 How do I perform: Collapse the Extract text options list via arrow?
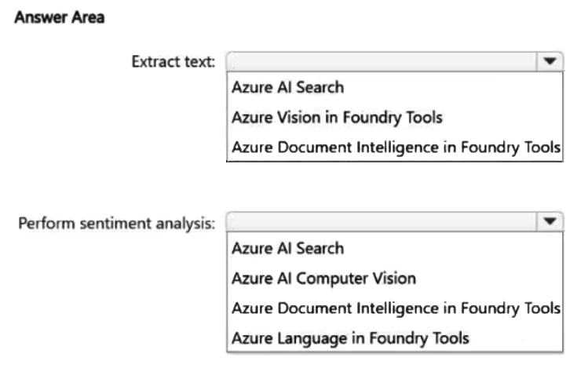(x=550, y=61)
